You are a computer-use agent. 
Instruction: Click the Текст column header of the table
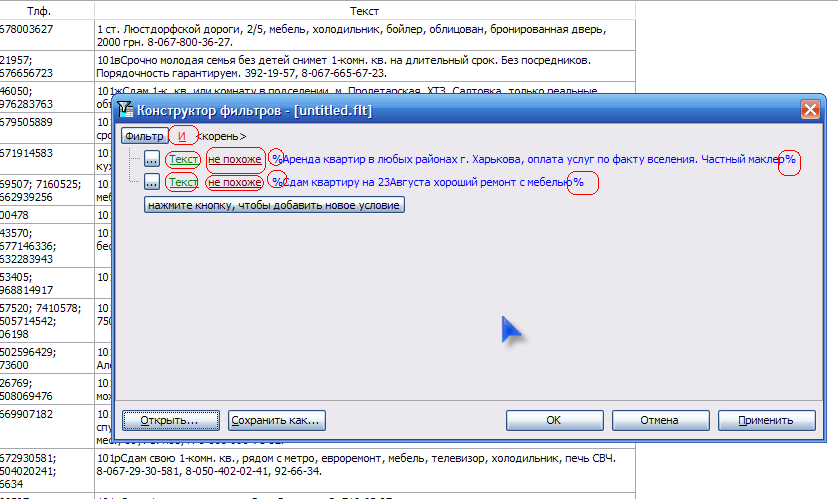coord(364,9)
